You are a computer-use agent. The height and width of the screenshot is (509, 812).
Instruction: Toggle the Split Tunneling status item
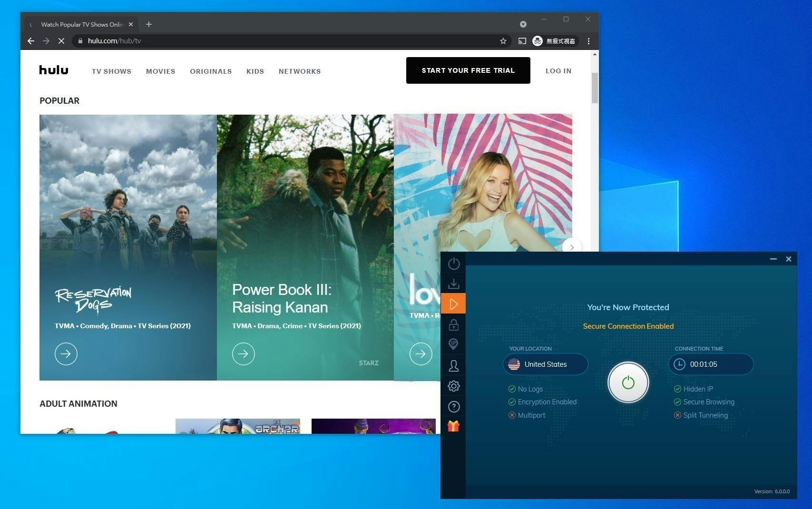(x=701, y=415)
